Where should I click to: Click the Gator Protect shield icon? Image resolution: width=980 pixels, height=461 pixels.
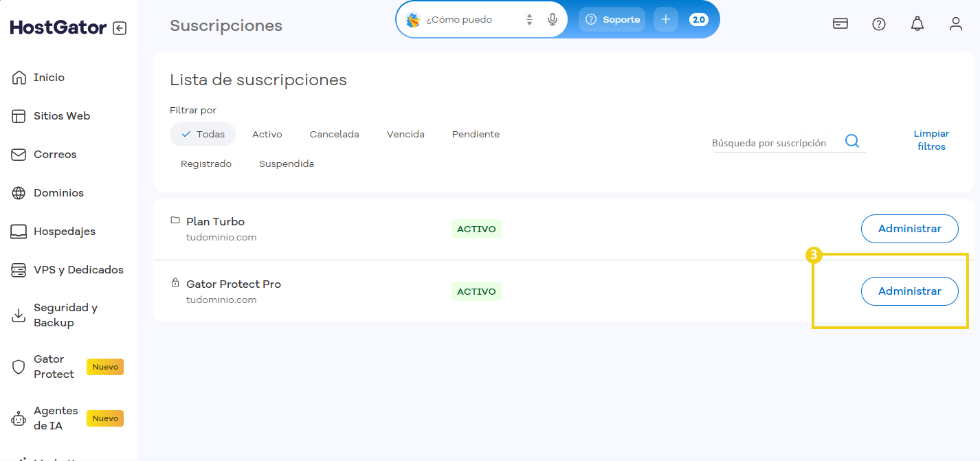[19, 367]
